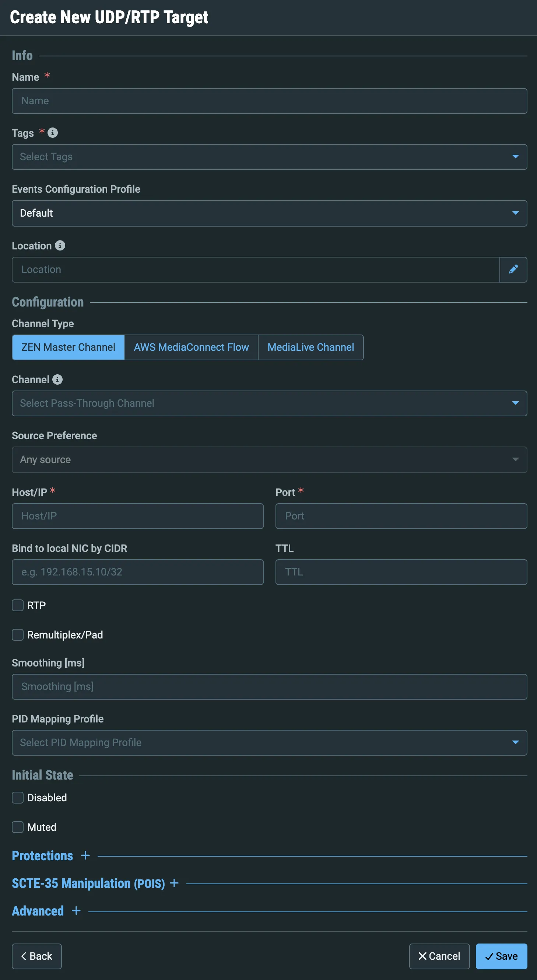Open the Source Preference dropdown

click(269, 459)
